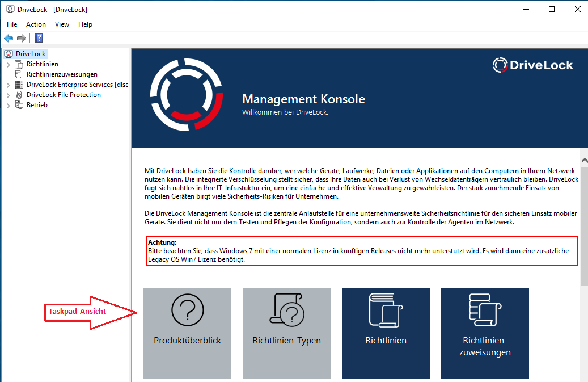This screenshot has height=382, width=588.
Task: Click the Betrieb tree node icon
Action: click(19, 104)
